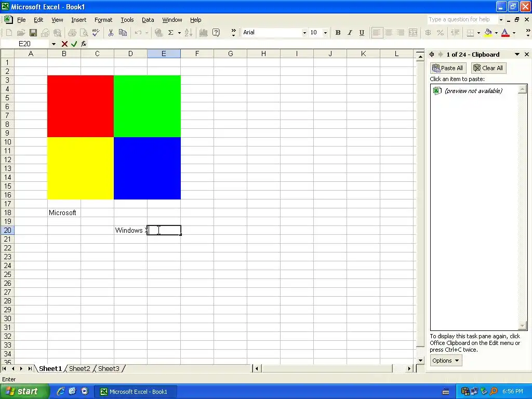Open the Clipboard task pane title dropdown
The image size is (532, 399).
click(517, 54)
